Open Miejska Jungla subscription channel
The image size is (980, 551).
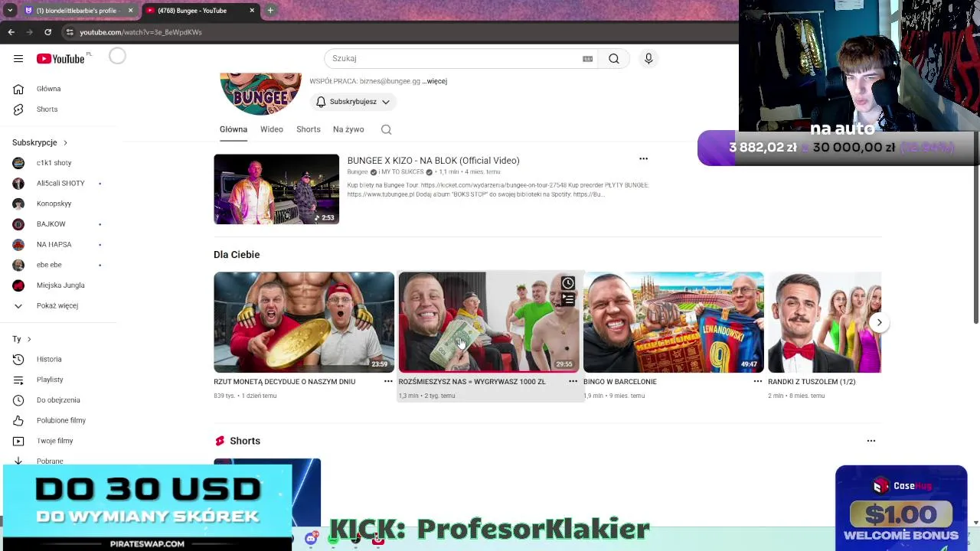coord(61,285)
